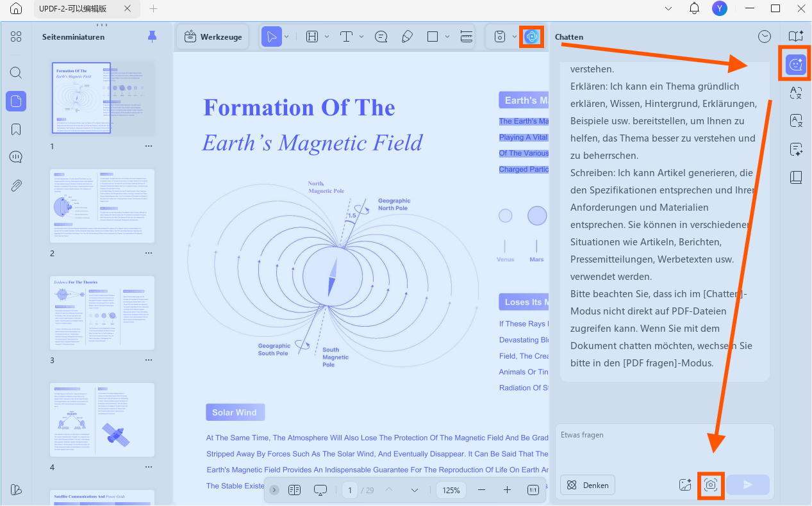The image size is (812, 506).
Task: Select the highlighter pen tool
Action: tap(407, 37)
